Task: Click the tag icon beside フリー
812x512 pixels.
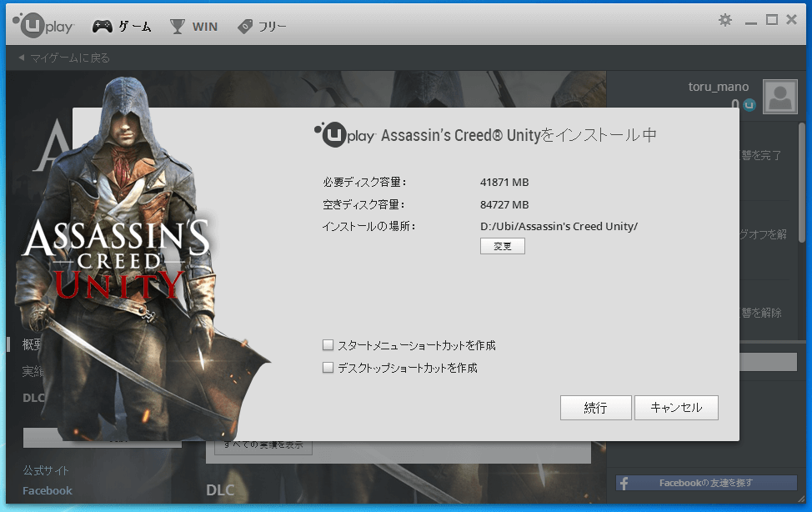Action: tap(245, 26)
